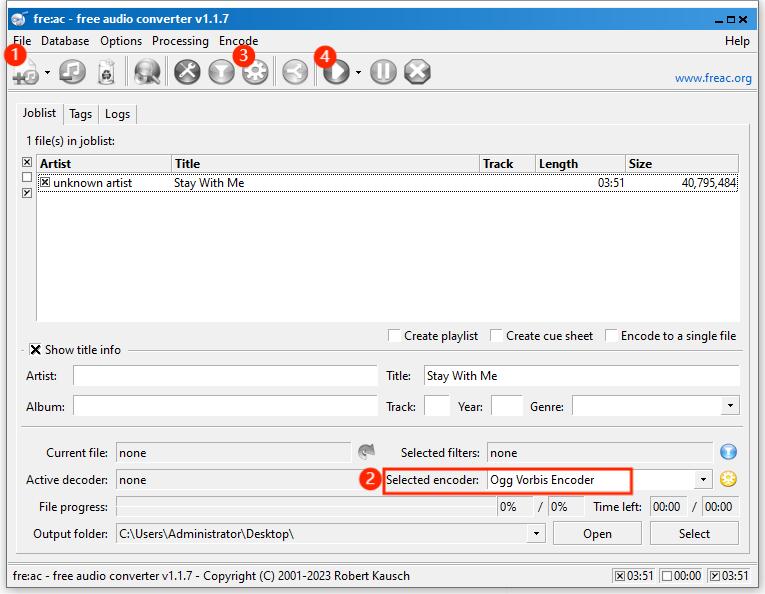Open encoder configuration gear icon
The width and height of the screenshot is (765, 594).
(255, 72)
